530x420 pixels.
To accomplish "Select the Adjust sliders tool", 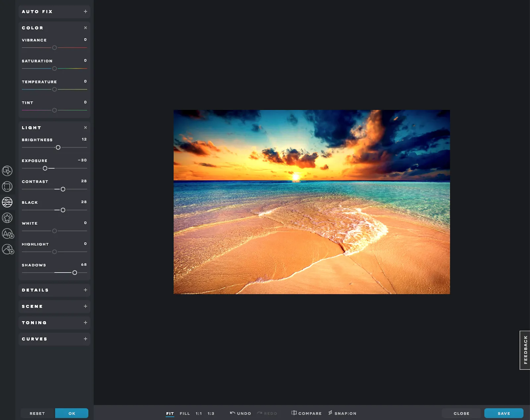I will click(x=7, y=203).
